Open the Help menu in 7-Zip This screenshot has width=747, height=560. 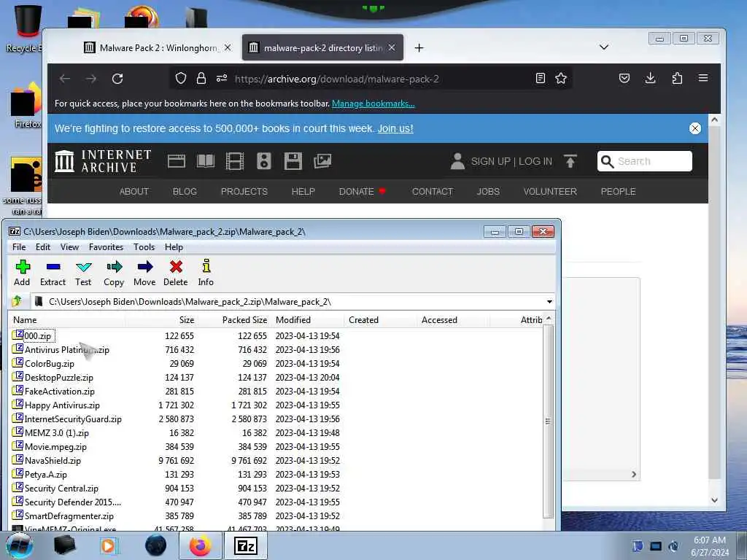[x=174, y=247]
